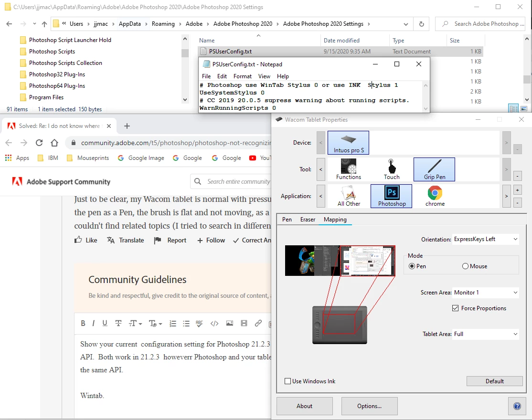Go to Chrome home page icon

point(54,143)
